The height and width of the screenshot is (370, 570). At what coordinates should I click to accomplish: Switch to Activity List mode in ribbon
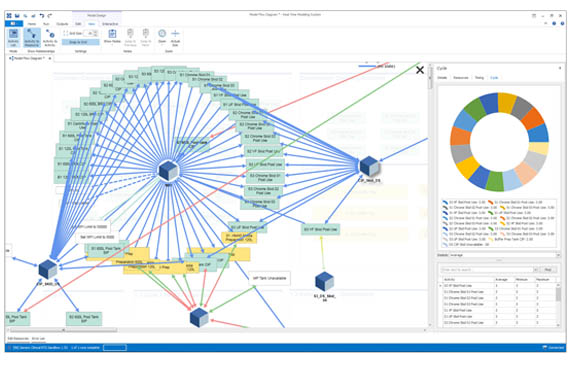pyautogui.click(x=13, y=37)
